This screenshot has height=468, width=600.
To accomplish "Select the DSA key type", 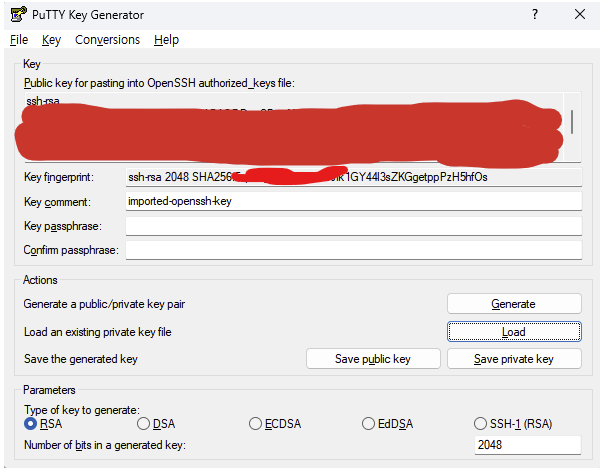I will click(x=156, y=424).
